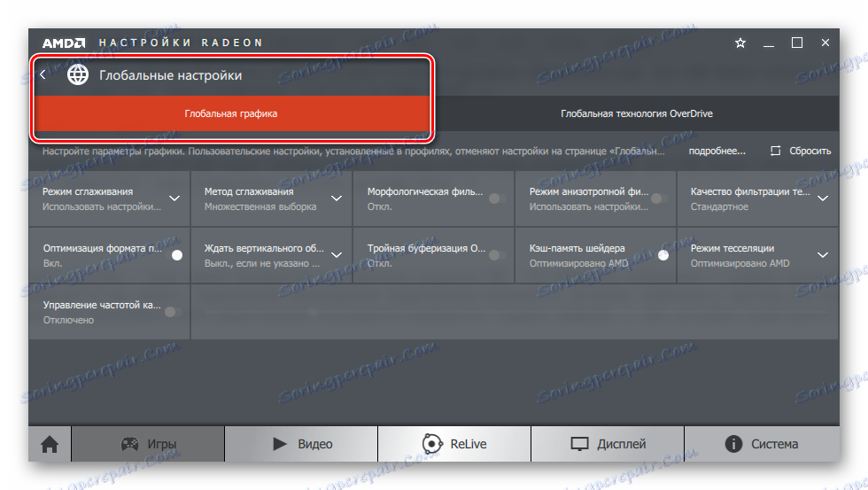Click the ReLive circular icon
This screenshot has height=490, width=868.
[432, 444]
